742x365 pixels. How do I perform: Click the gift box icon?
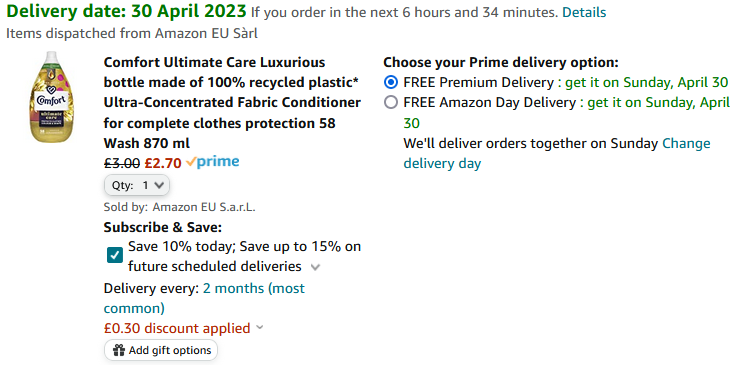[119, 350]
